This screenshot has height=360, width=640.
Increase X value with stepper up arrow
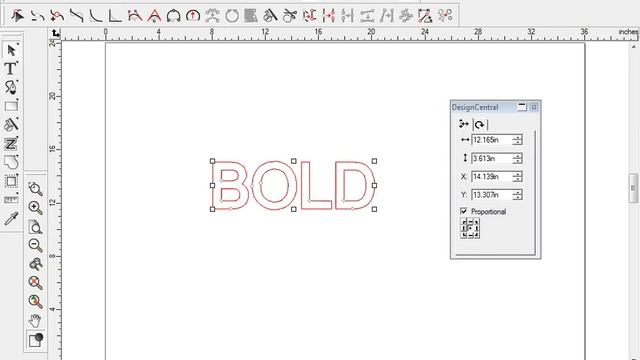(517, 174)
